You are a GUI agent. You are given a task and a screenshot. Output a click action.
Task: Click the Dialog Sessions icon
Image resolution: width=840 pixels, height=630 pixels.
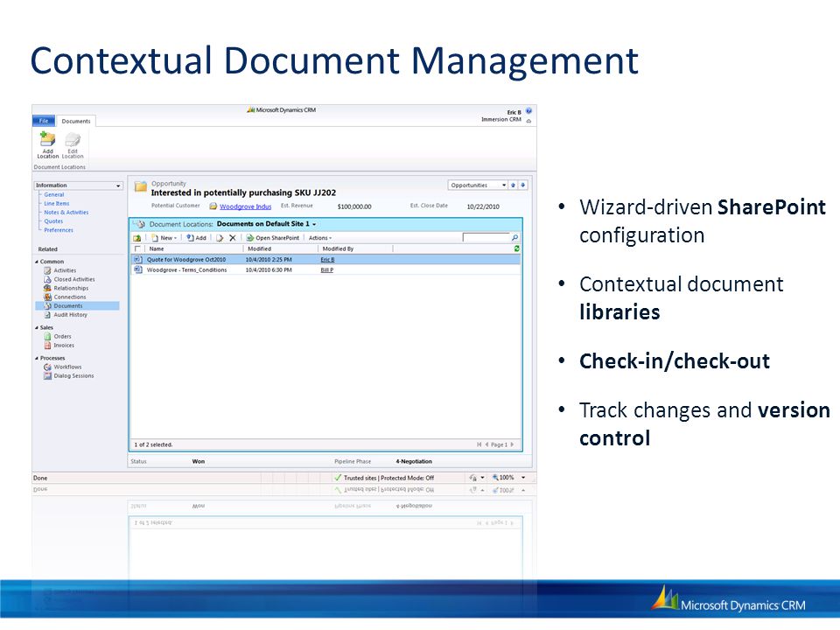pyautogui.click(x=47, y=376)
